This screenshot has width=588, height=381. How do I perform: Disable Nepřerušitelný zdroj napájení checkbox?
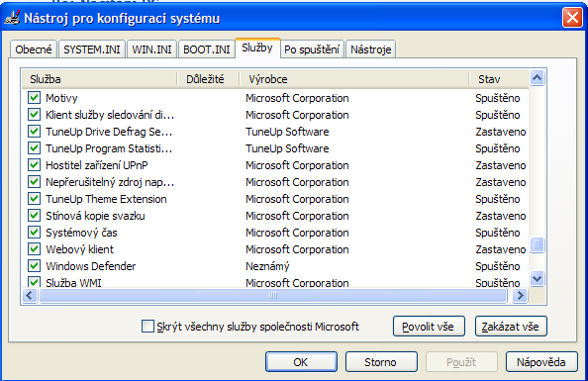point(34,182)
